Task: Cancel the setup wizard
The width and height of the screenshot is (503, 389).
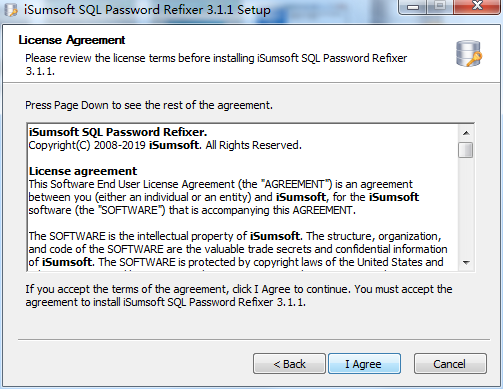Action: click(x=450, y=364)
